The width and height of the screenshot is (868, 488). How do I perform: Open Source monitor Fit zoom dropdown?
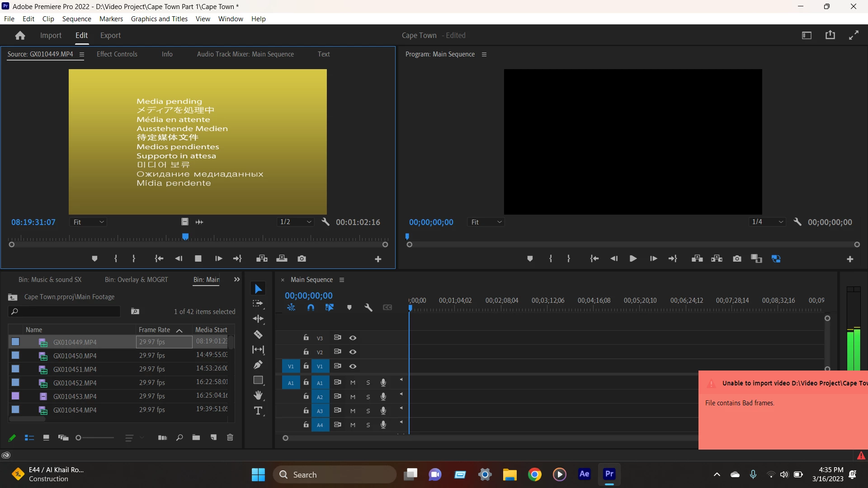click(89, 222)
